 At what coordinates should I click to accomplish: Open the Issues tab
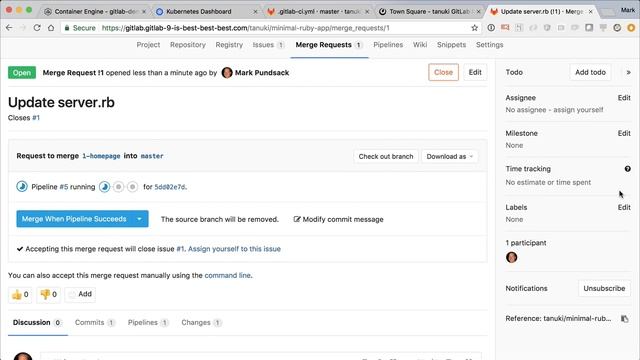[268, 45]
